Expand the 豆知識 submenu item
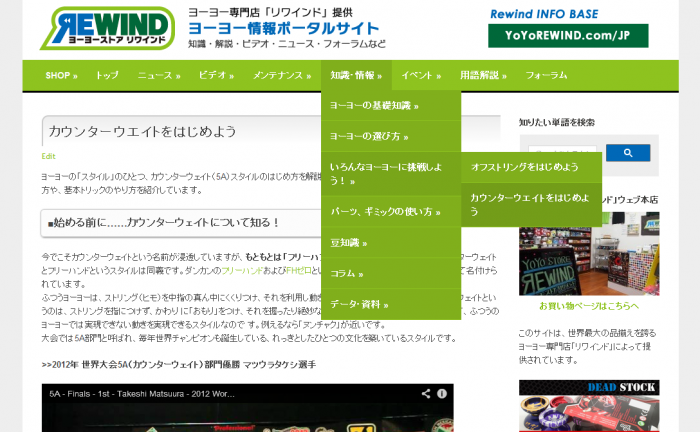700x432 pixels. coord(391,243)
